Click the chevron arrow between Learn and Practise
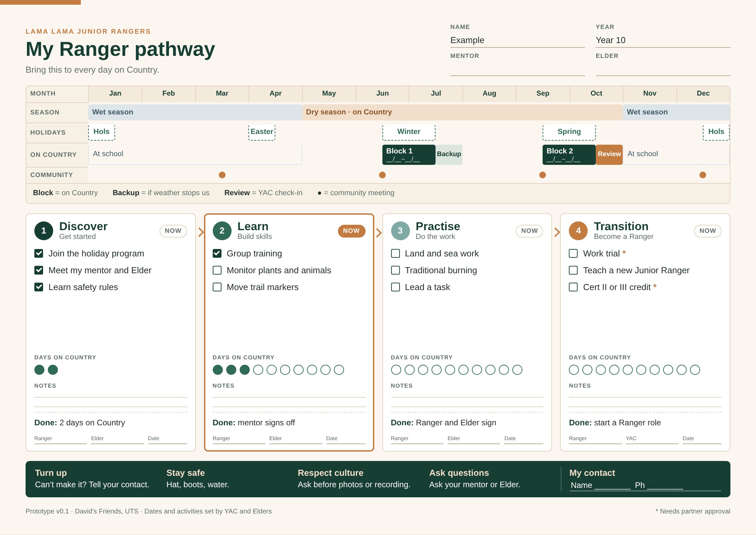The width and height of the screenshot is (756, 535). (x=379, y=233)
